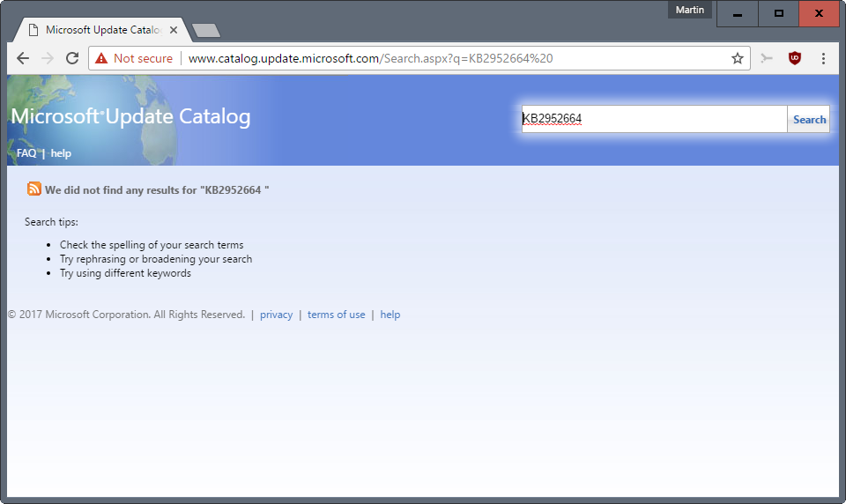Screen dimensions: 846x504
Task: Click the grayed extension icon beside the star
Action: click(766, 58)
